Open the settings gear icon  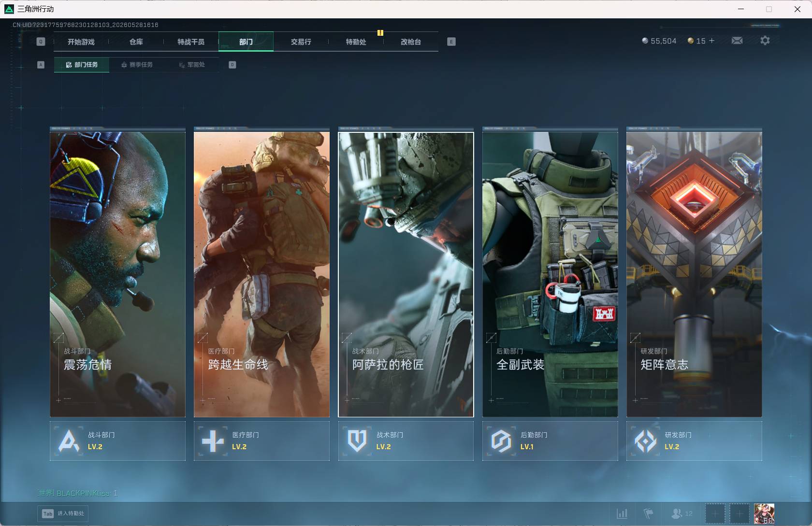[765, 41]
